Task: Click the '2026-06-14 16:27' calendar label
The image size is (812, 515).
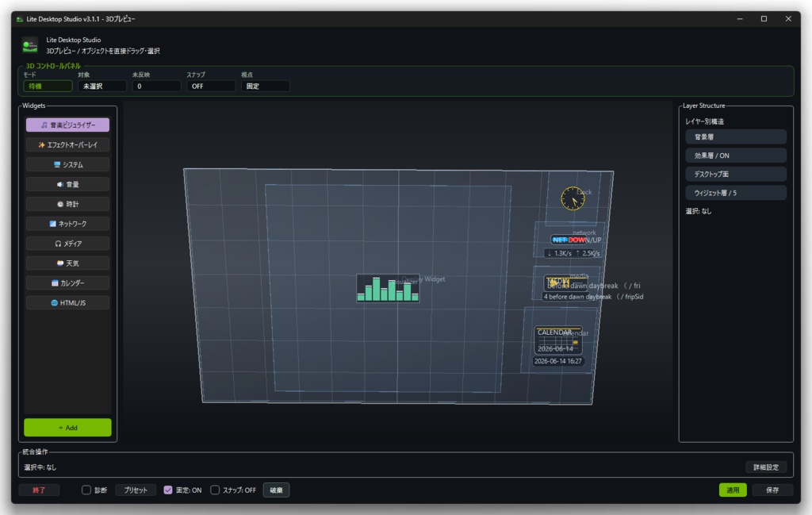Action: tap(557, 361)
